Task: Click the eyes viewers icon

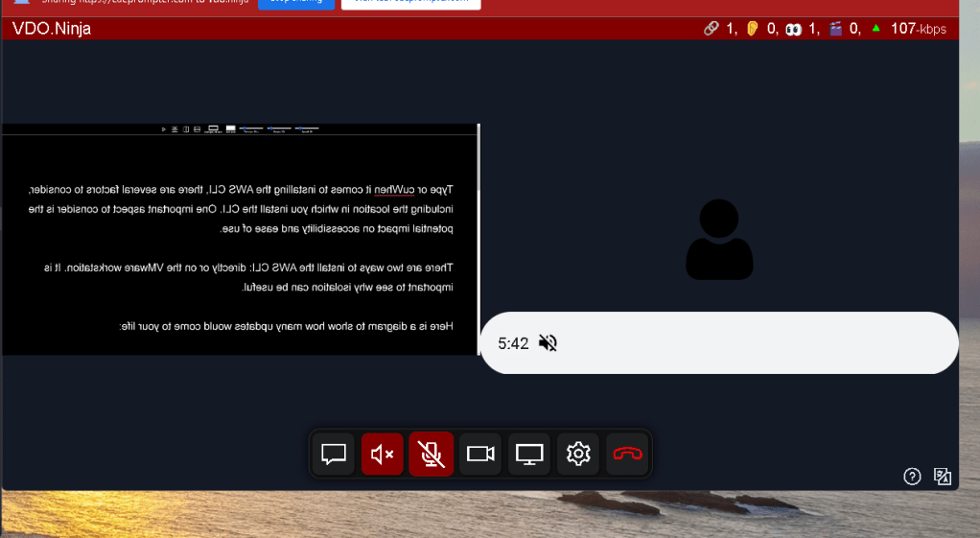Action: [794, 29]
